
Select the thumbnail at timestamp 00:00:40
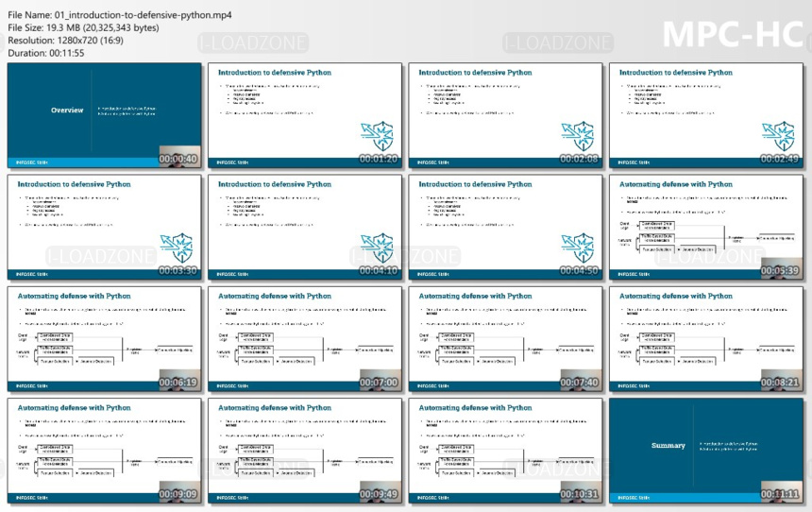(104, 115)
